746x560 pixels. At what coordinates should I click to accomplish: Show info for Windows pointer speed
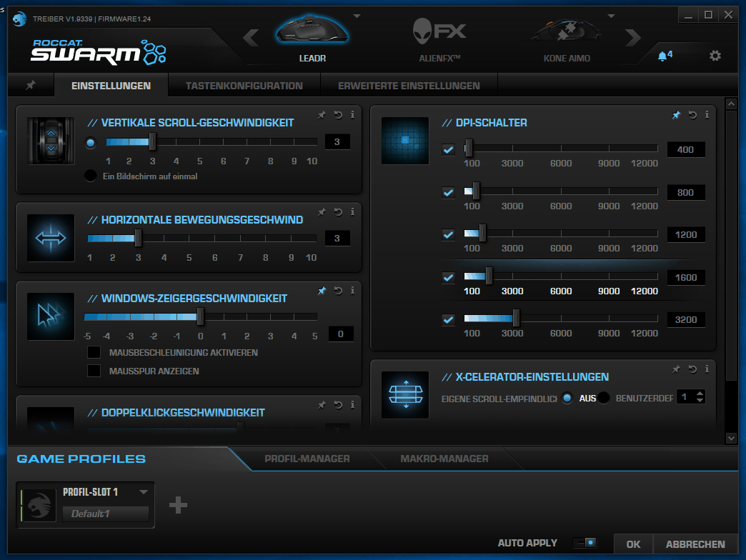[x=352, y=290]
